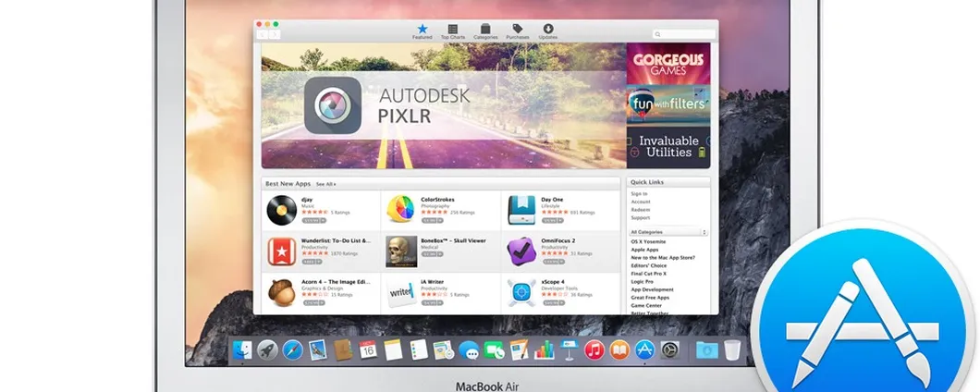Go forward with the toolbar forward arrow
Screen dimensions: 980x392
point(275,34)
